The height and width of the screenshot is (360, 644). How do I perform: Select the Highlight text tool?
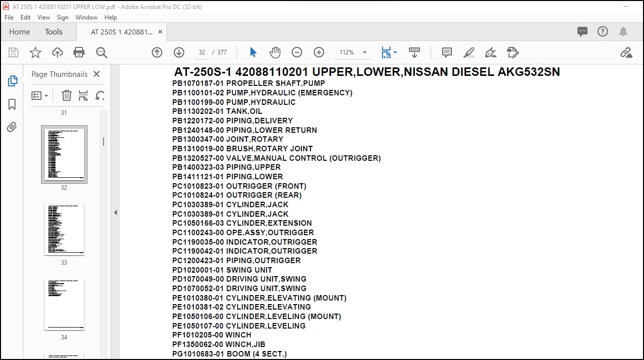click(469, 52)
